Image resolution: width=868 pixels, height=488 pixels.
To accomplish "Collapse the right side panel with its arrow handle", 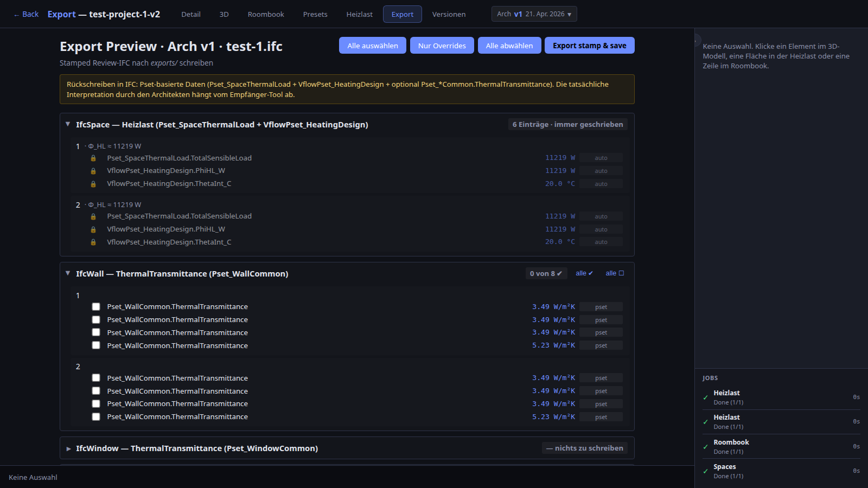I will (697, 40).
